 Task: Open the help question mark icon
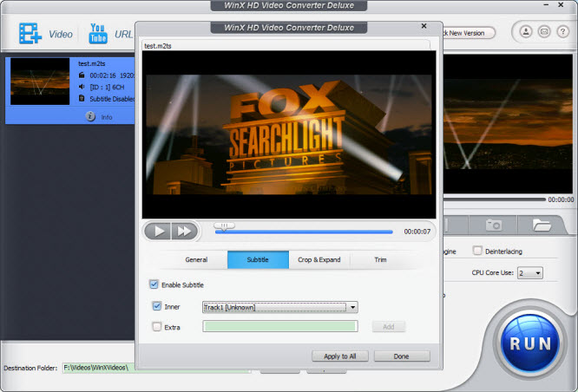point(562,32)
